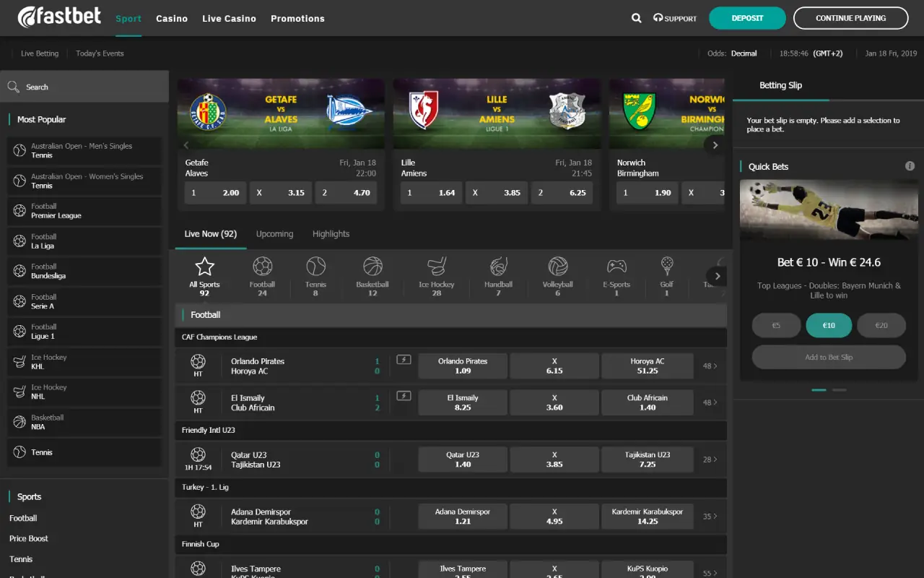Expand 48 markets for Orlando Pirates match
924x578 pixels.
click(x=710, y=366)
